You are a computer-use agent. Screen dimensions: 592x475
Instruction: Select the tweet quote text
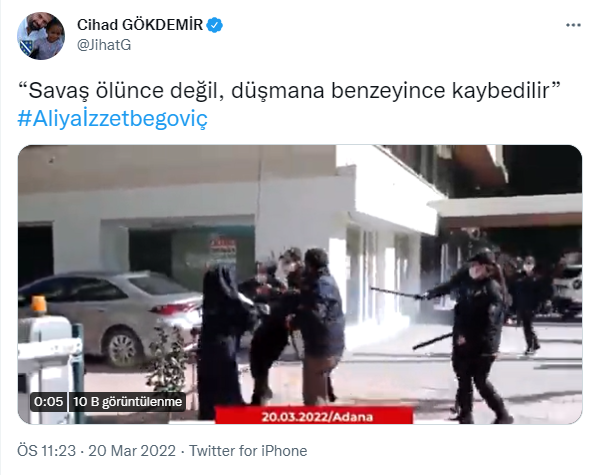tap(289, 91)
